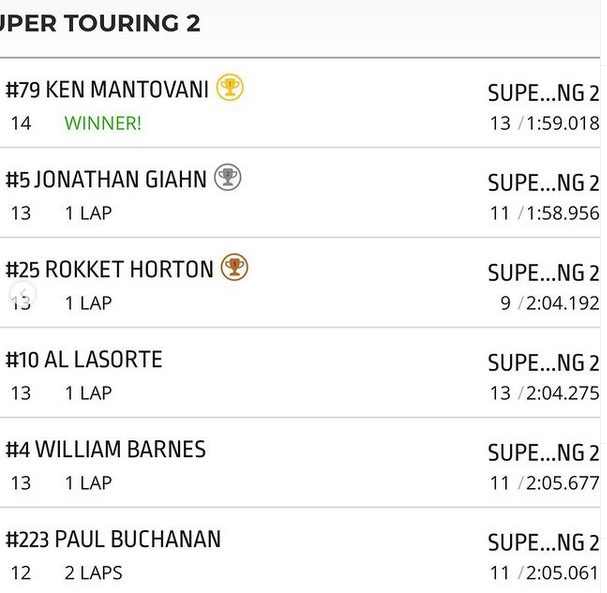Viewport: 607px width, 593px height.
Task: Click the best lap time 2:04.192
Action: pos(562,303)
